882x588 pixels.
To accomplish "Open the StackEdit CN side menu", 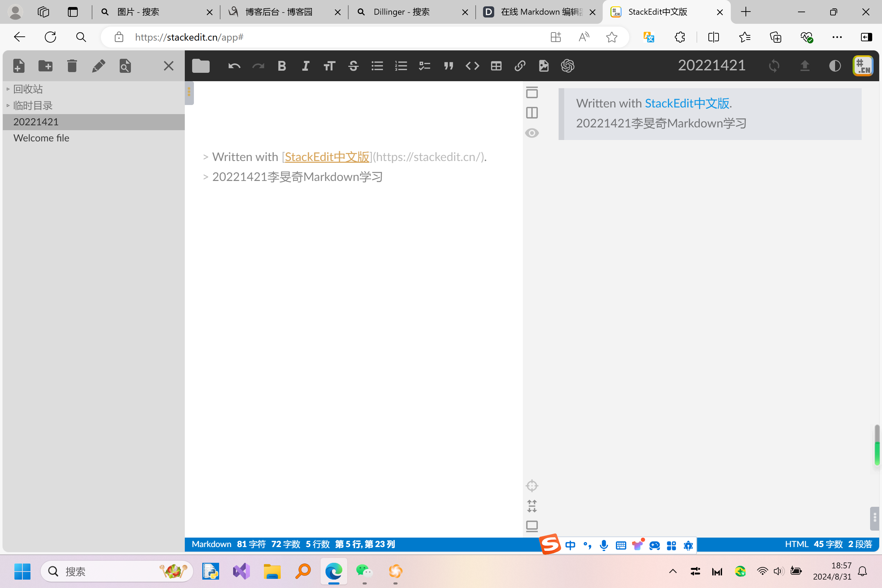I will [863, 66].
